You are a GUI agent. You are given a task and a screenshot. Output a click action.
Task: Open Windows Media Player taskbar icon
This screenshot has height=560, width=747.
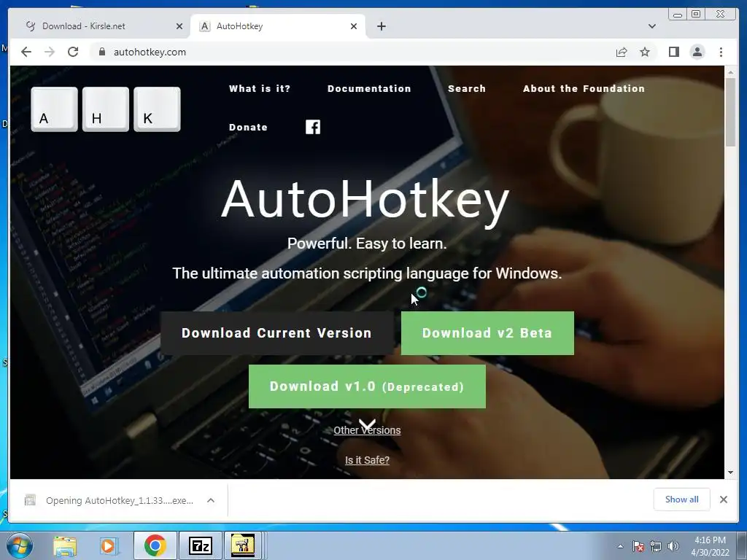[x=108, y=545]
